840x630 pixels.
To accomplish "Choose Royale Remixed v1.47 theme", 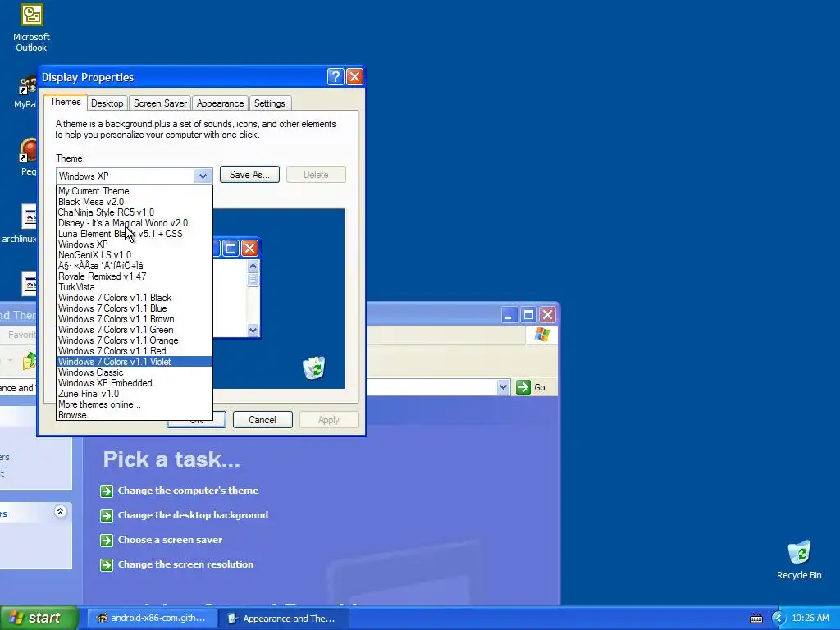I will point(135,276).
